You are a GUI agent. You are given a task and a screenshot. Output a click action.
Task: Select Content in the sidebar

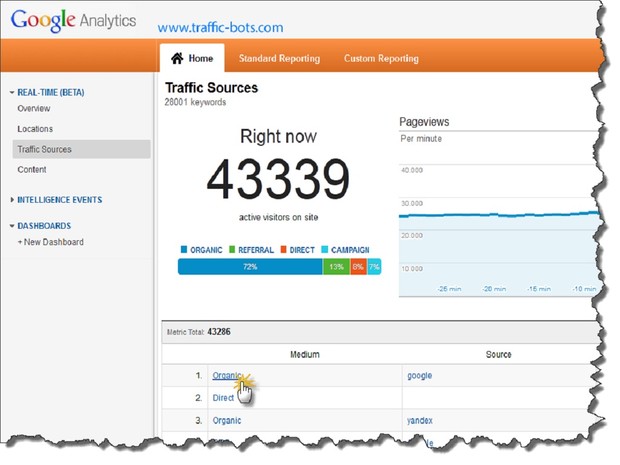pyautogui.click(x=32, y=170)
